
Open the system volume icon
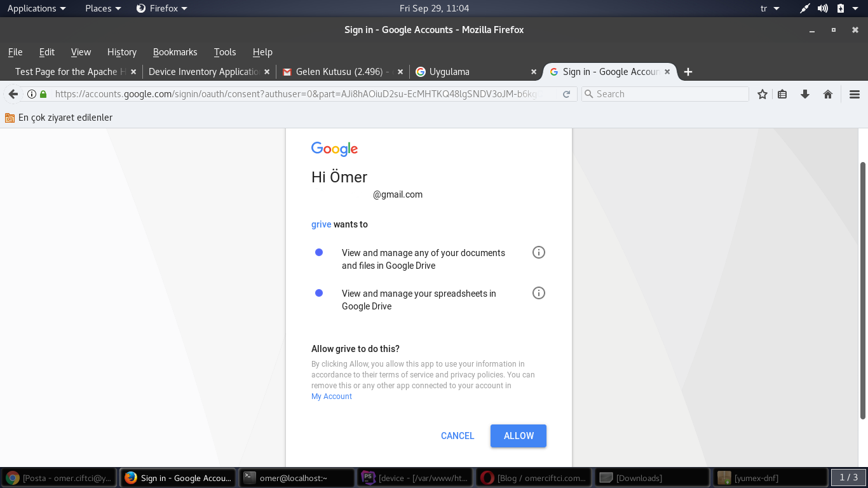coord(823,8)
